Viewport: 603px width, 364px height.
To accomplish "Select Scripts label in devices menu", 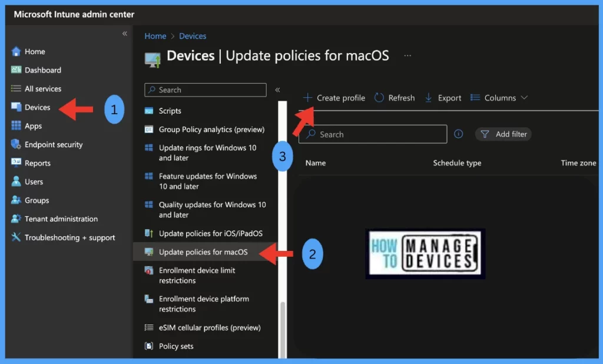I will (x=170, y=111).
